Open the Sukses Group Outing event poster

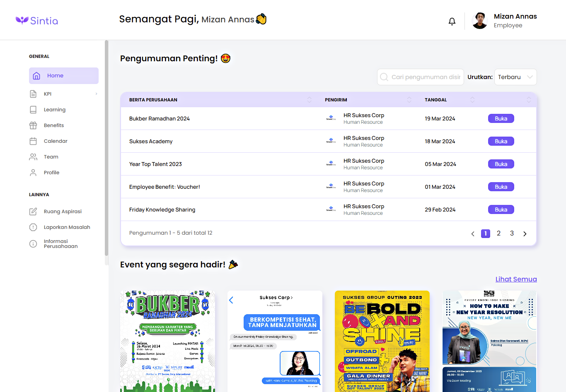click(382, 341)
